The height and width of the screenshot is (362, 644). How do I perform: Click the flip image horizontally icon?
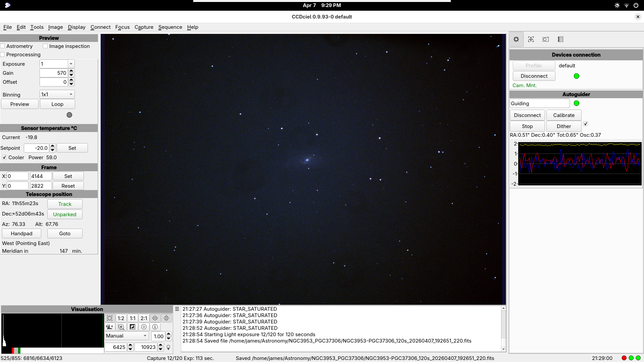coord(155,318)
